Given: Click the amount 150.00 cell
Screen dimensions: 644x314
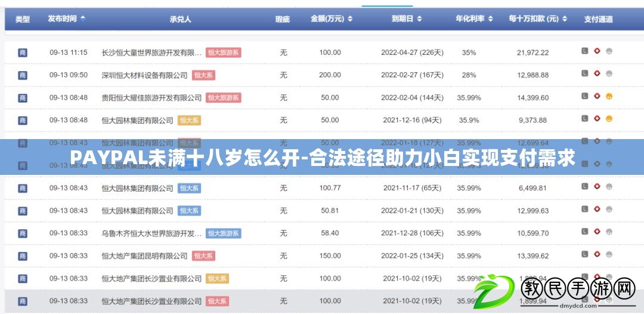Looking at the screenshot, I should (330, 256).
